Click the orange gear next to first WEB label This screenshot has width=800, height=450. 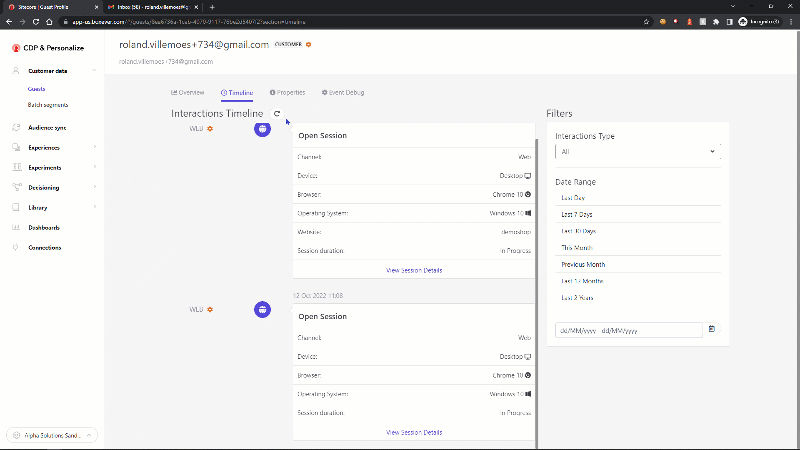[210, 129]
